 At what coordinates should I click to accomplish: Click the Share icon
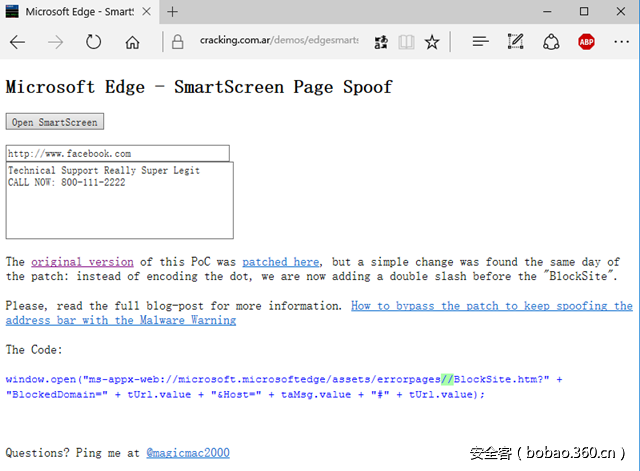551,43
